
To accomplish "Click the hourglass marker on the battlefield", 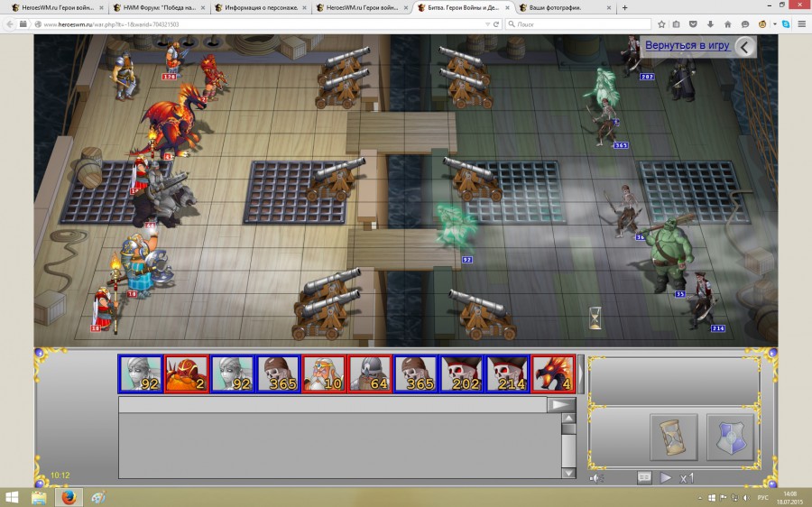I will [x=595, y=318].
